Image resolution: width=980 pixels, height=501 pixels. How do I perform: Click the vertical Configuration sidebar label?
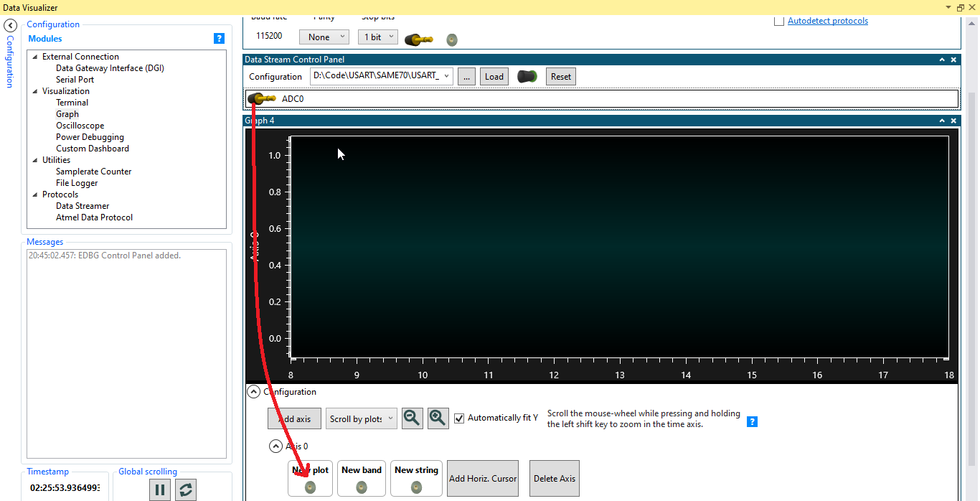point(9,62)
